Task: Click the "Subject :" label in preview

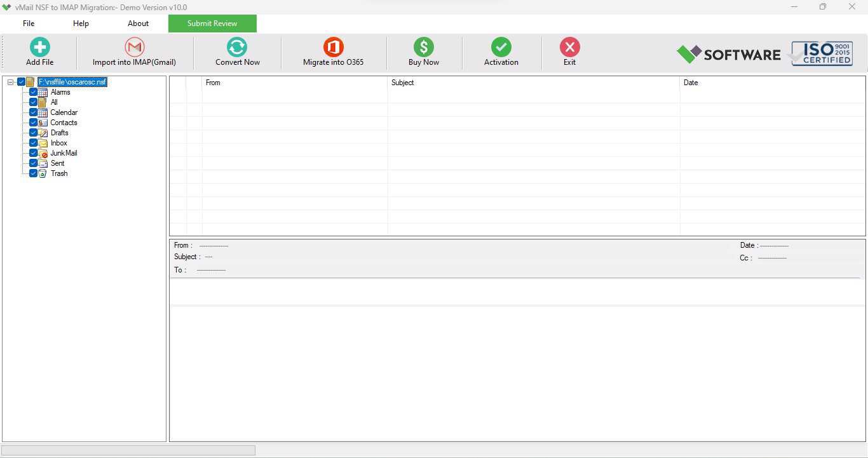Action: click(x=187, y=257)
